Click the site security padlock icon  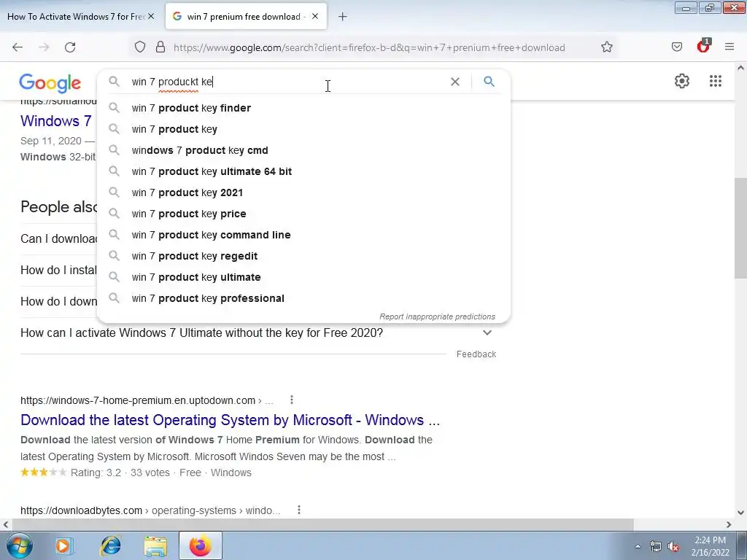(160, 47)
